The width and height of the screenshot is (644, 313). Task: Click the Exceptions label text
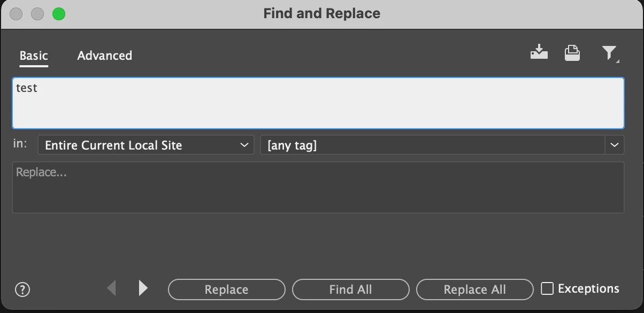(x=588, y=288)
